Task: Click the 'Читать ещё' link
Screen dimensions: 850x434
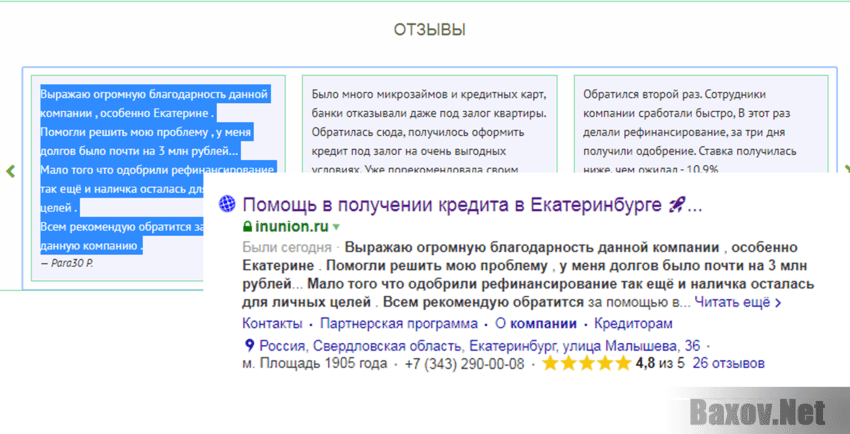Action: tap(738, 302)
